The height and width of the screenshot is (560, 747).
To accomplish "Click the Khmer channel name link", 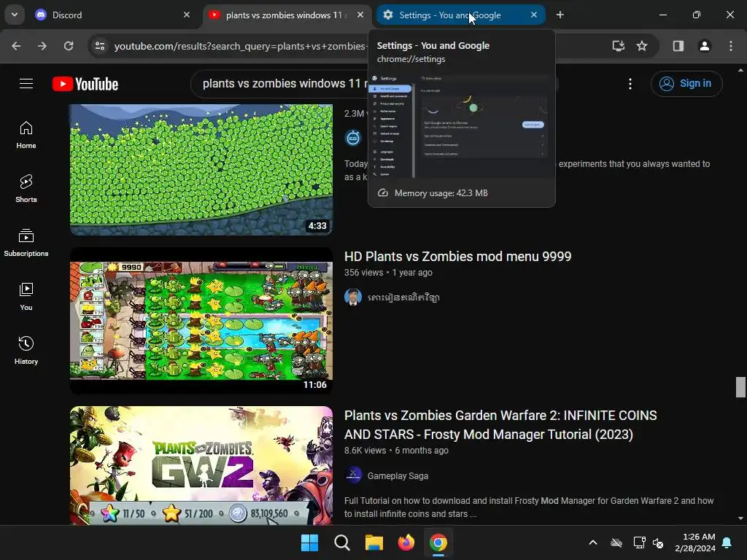I will click(x=403, y=297).
